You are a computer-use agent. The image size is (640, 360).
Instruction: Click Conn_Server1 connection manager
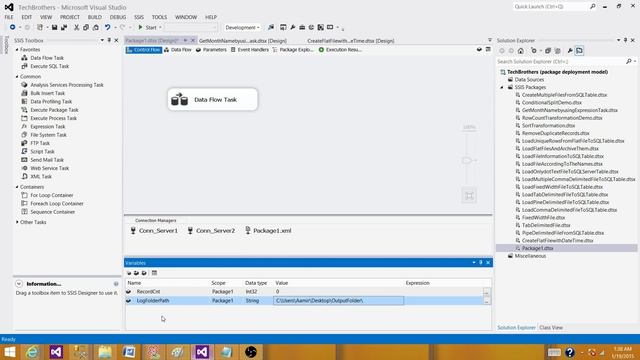tap(154, 231)
